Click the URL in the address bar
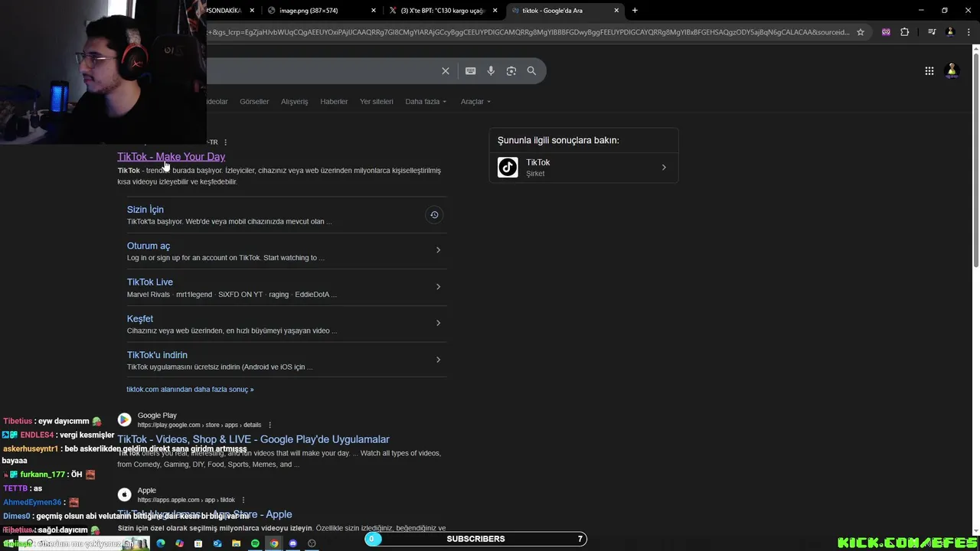Screen dimensions: 980x551 click(x=528, y=32)
